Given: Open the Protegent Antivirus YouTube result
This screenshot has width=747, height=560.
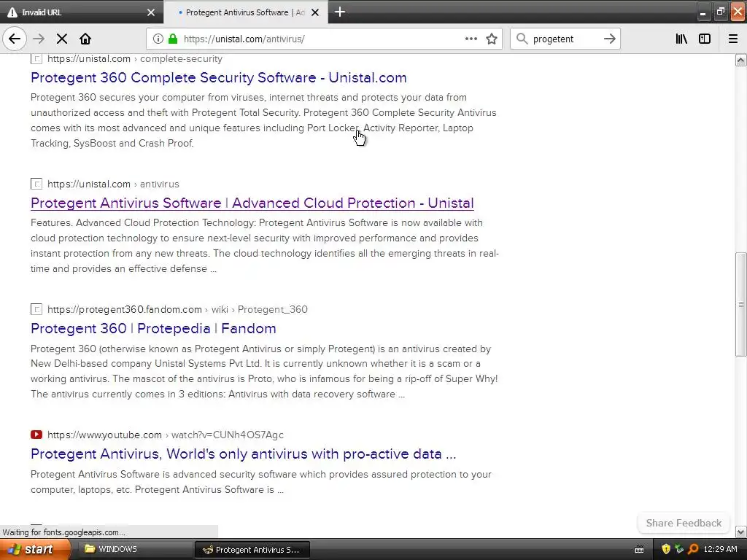Looking at the screenshot, I should tap(244, 454).
